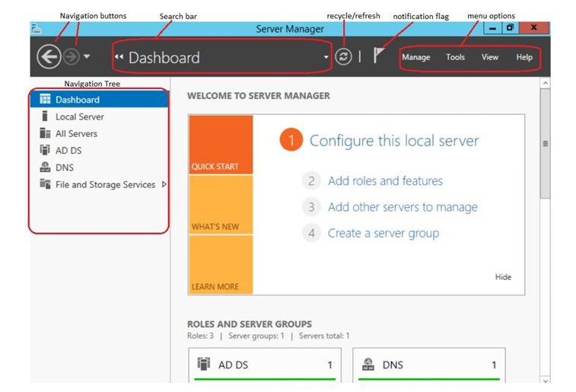Image resolution: width=576 pixels, height=392 pixels.
Task: Open the navigation history dropdown arrow
Action: tap(87, 56)
